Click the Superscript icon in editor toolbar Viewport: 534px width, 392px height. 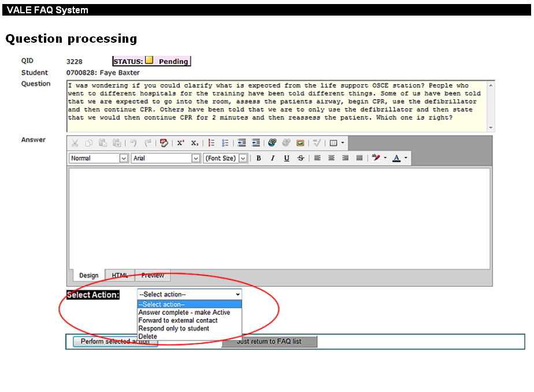[180, 143]
